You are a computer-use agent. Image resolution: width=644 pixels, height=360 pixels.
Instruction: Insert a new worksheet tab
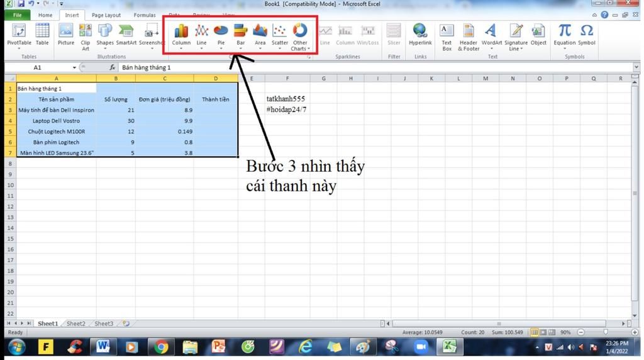[x=126, y=323]
